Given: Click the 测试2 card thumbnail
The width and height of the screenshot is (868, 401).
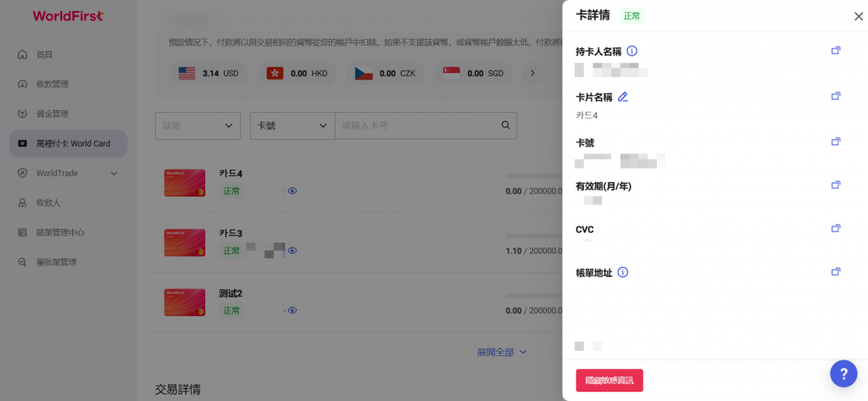Looking at the screenshot, I should [185, 303].
